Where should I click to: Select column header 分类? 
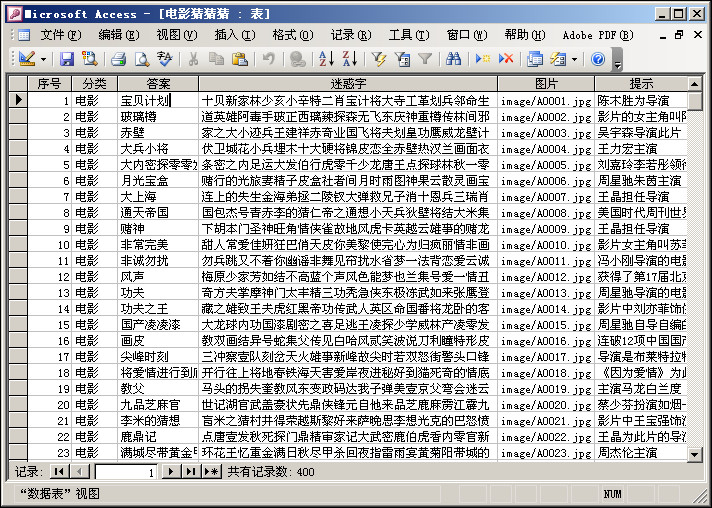94,84
